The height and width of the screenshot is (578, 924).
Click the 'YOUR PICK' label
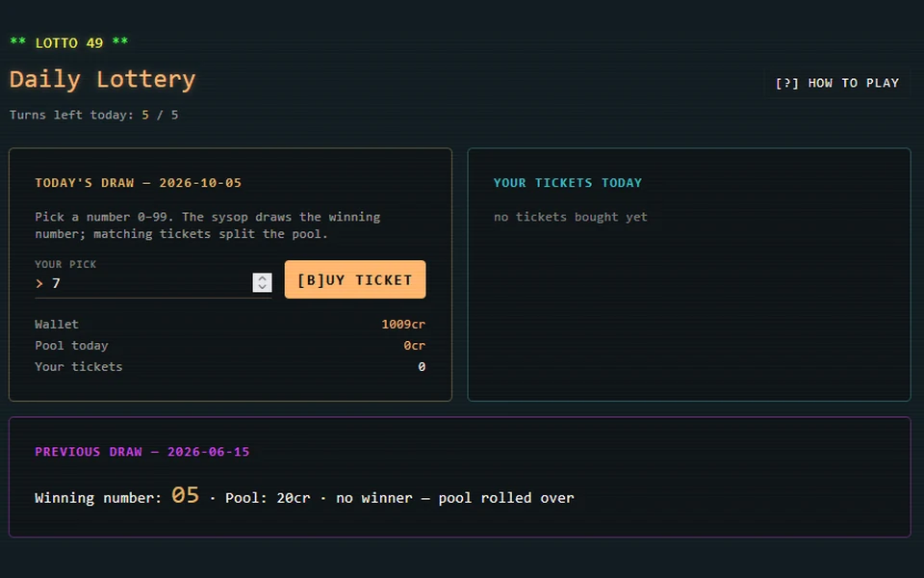pos(65,264)
